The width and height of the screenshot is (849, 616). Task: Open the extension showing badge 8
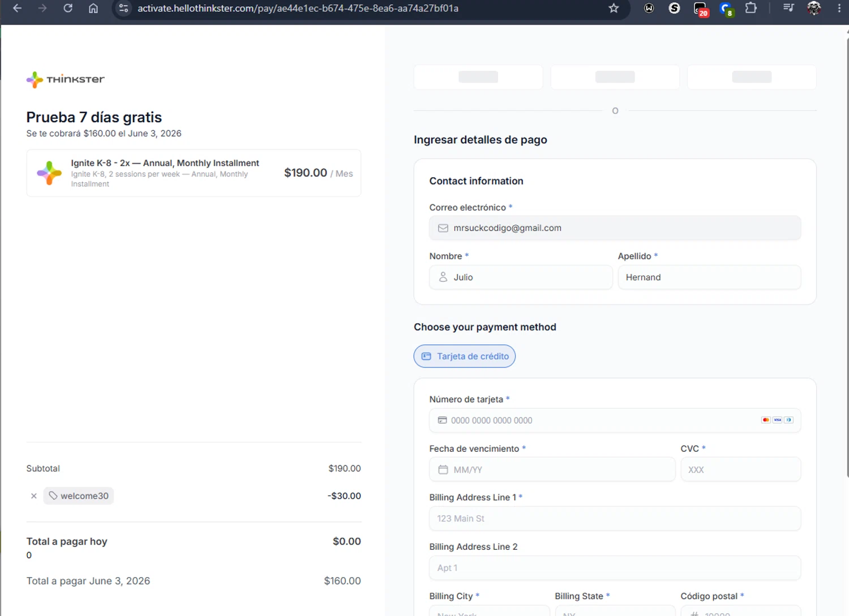[726, 8]
